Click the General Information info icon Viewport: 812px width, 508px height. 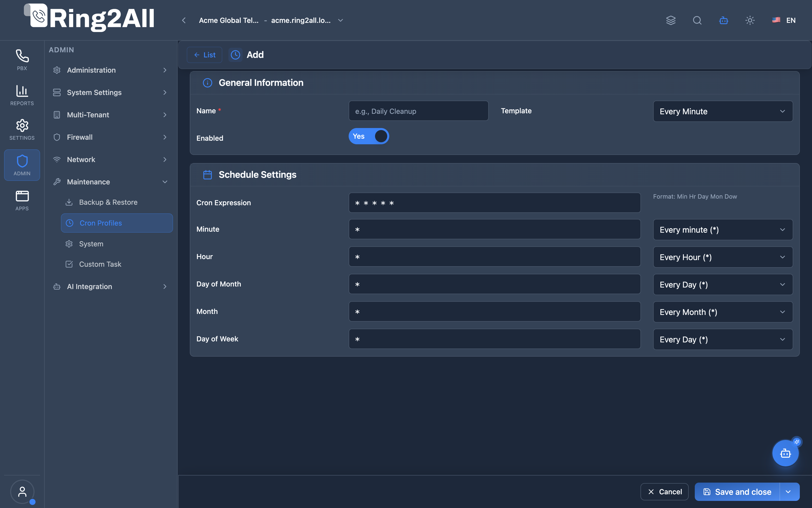pyautogui.click(x=207, y=83)
